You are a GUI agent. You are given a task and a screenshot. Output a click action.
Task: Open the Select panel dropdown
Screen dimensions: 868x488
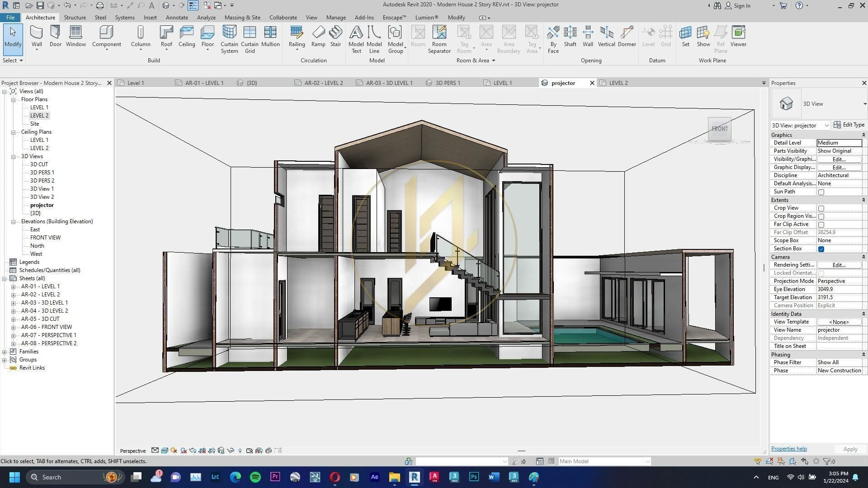point(13,61)
